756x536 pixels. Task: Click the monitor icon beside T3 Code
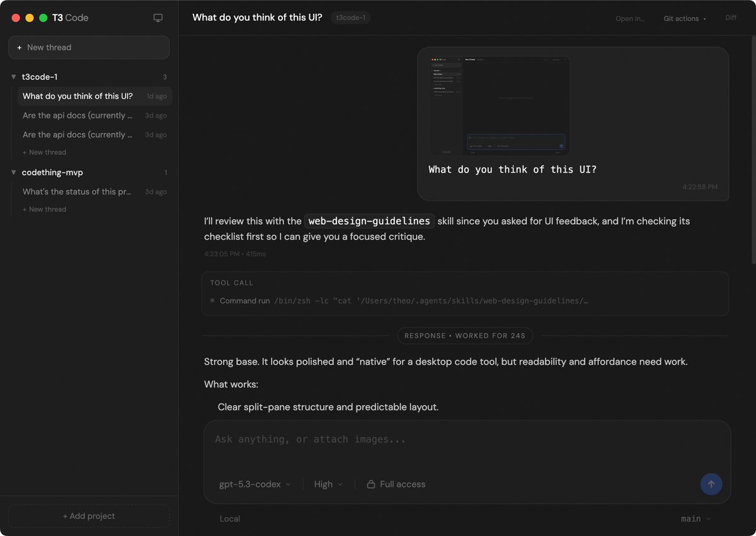tap(158, 18)
